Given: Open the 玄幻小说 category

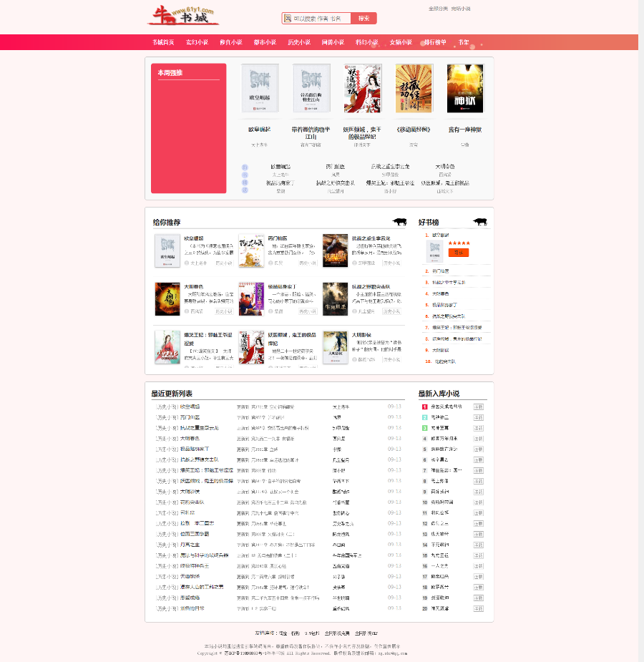Looking at the screenshot, I should (197, 42).
